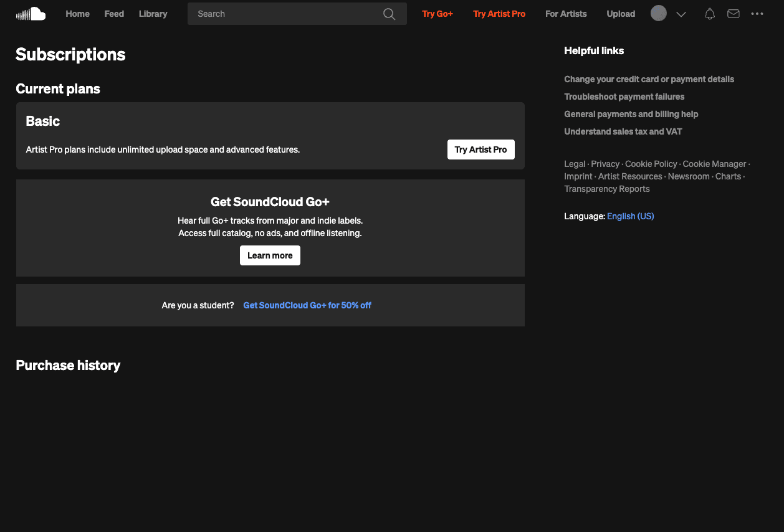Open Understand sales tax and VAT
Image resolution: width=784 pixels, height=532 pixels.
point(623,131)
